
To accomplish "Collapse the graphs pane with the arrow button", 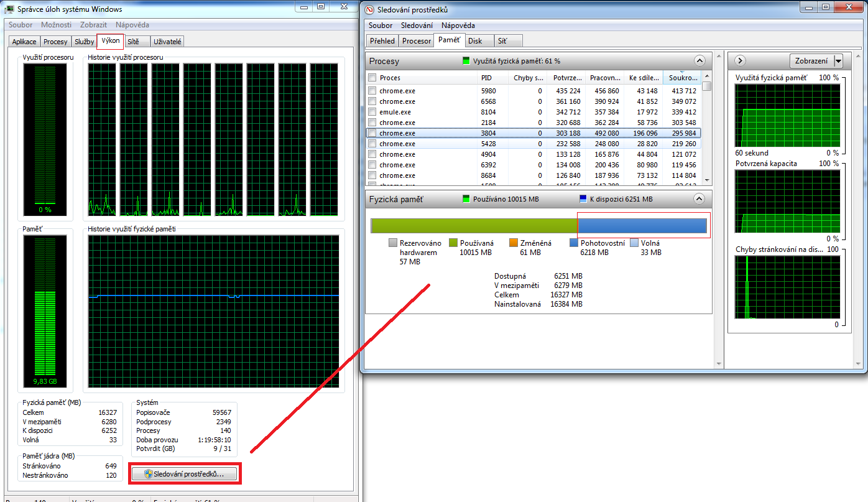I will point(740,61).
